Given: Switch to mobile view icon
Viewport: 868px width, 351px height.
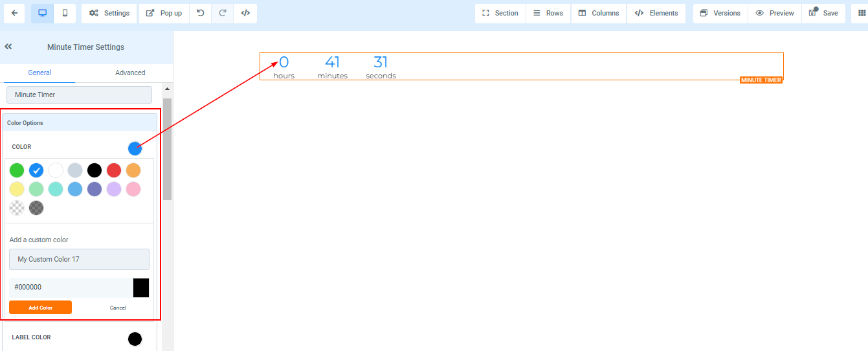Looking at the screenshot, I should pyautogui.click(x=64, y=13).
